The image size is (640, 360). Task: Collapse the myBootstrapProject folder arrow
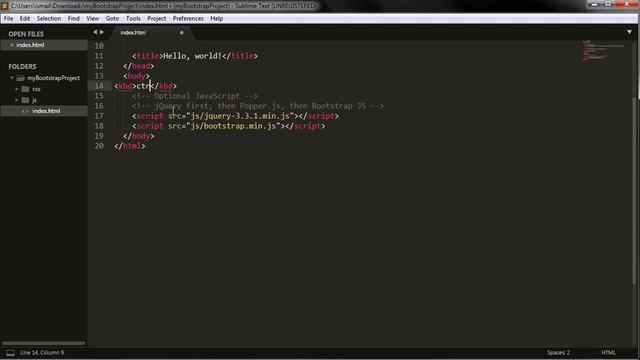(x=12, y=78)
